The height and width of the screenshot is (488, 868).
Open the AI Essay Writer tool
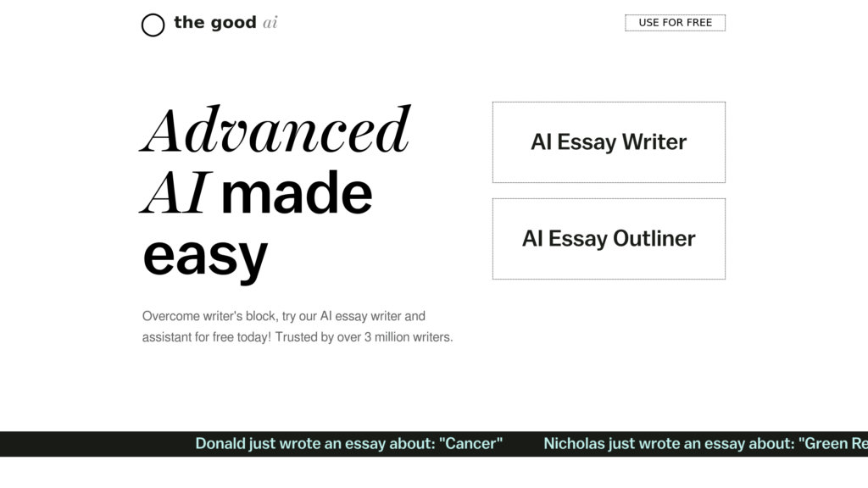609,142
